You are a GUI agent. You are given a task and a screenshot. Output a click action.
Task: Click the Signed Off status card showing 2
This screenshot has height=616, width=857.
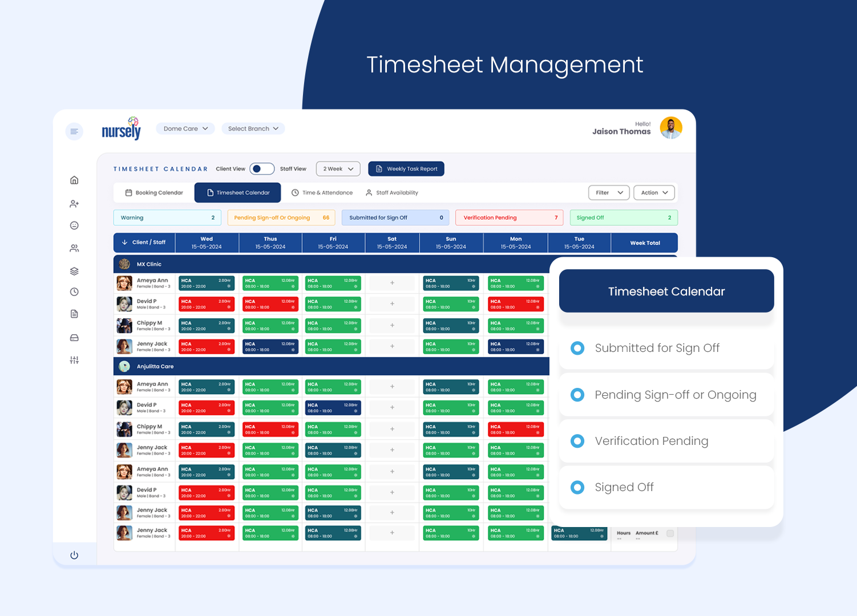(624, 218)
